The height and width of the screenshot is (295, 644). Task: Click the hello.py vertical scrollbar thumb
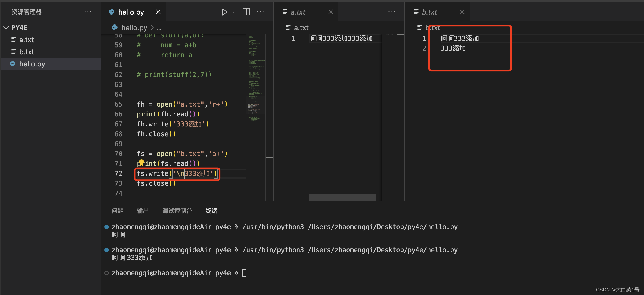pos(269,157)
